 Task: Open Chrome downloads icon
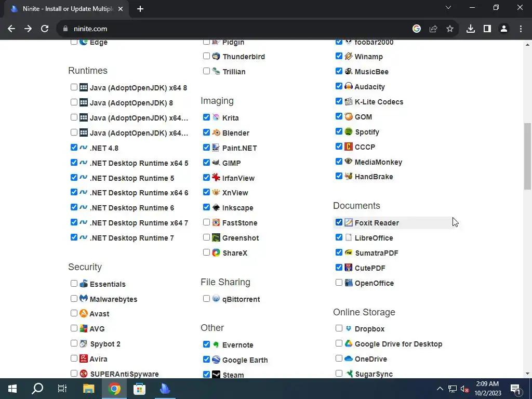tap(471, 29)
